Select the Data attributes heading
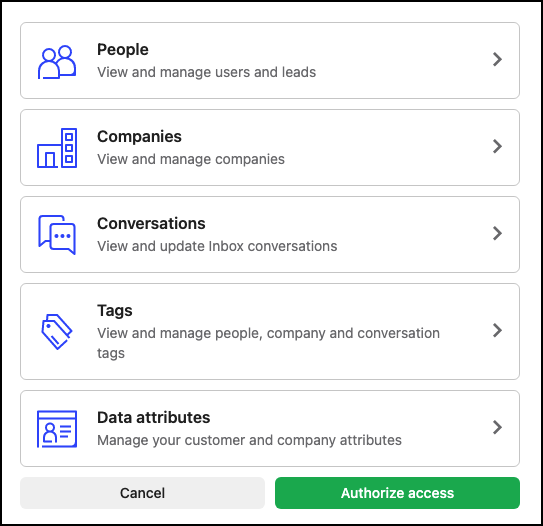Image resolution: width=543 pixels, height=526 pixels. click(153, 417)
